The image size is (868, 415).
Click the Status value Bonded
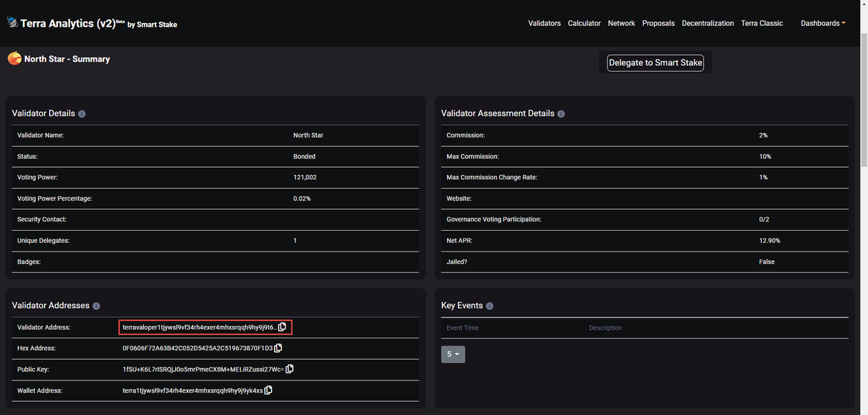305,156
